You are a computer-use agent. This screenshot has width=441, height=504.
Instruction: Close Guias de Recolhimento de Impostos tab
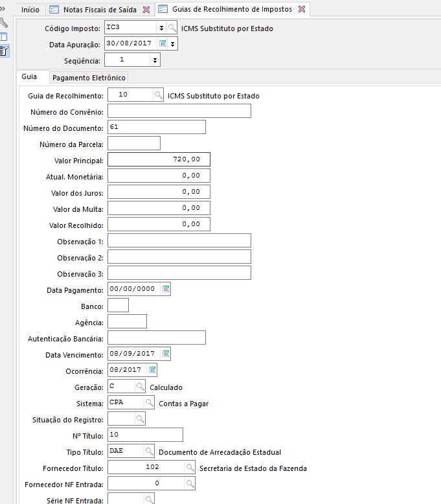[302, 9]
